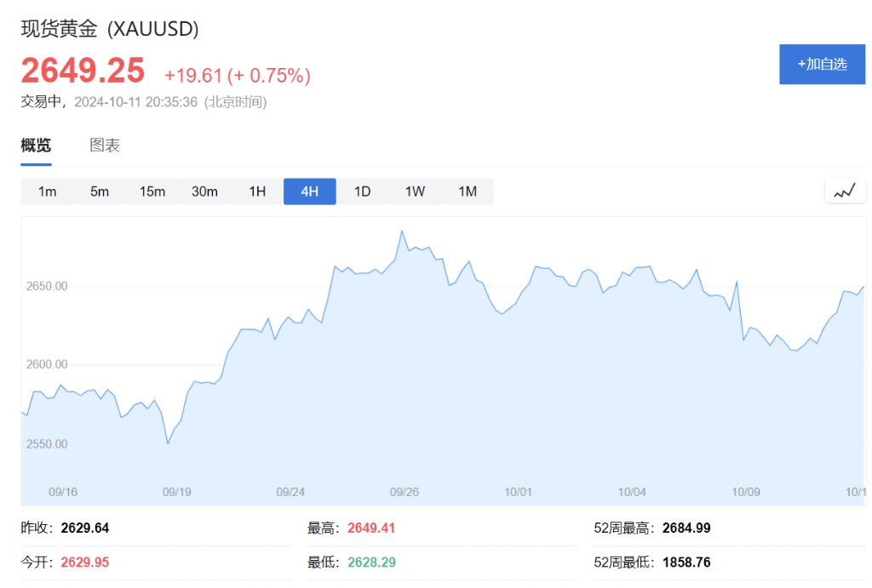Click the 10/04 date label

632,492
